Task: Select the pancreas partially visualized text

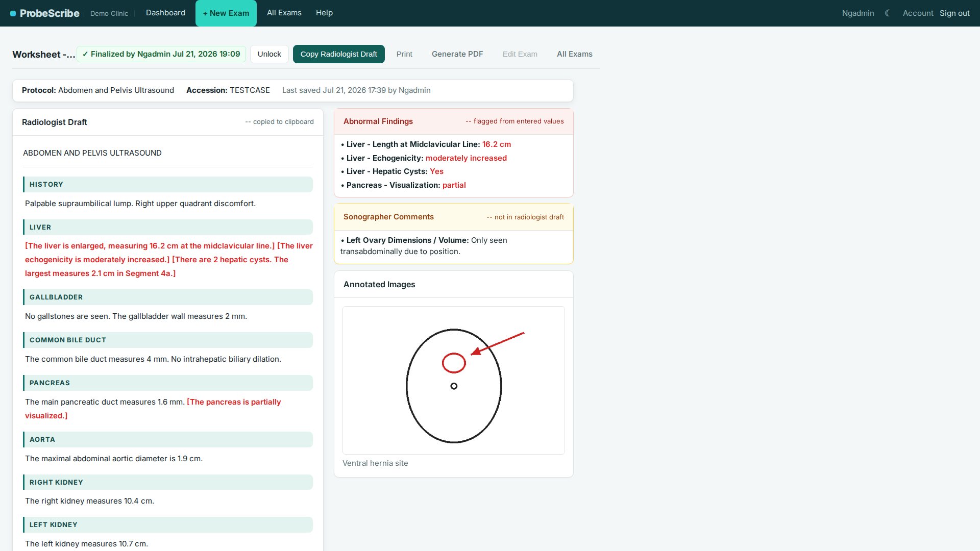Action: [153, 409]
